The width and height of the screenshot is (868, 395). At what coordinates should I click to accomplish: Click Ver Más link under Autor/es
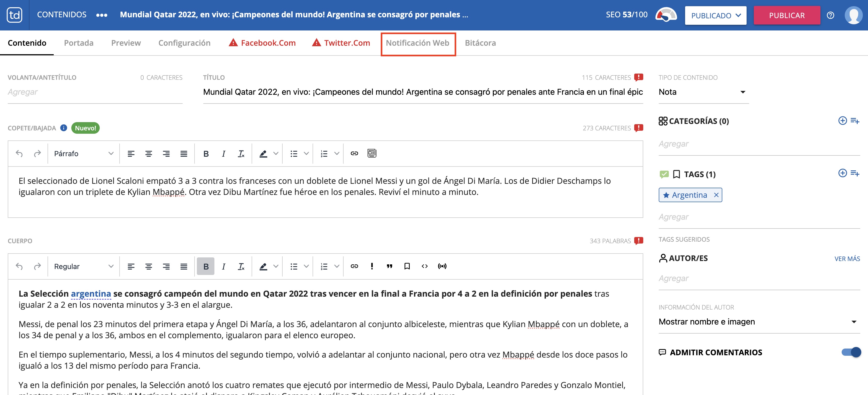847,259
